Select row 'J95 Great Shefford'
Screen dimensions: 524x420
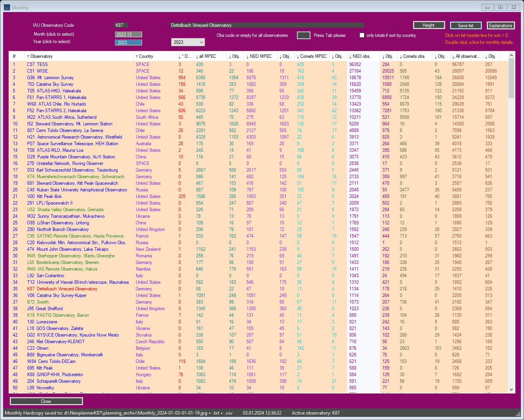point(258,309)
